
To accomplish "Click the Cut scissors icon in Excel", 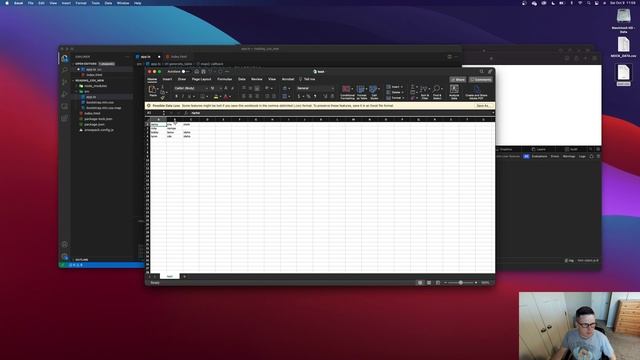I will point(162,87).
